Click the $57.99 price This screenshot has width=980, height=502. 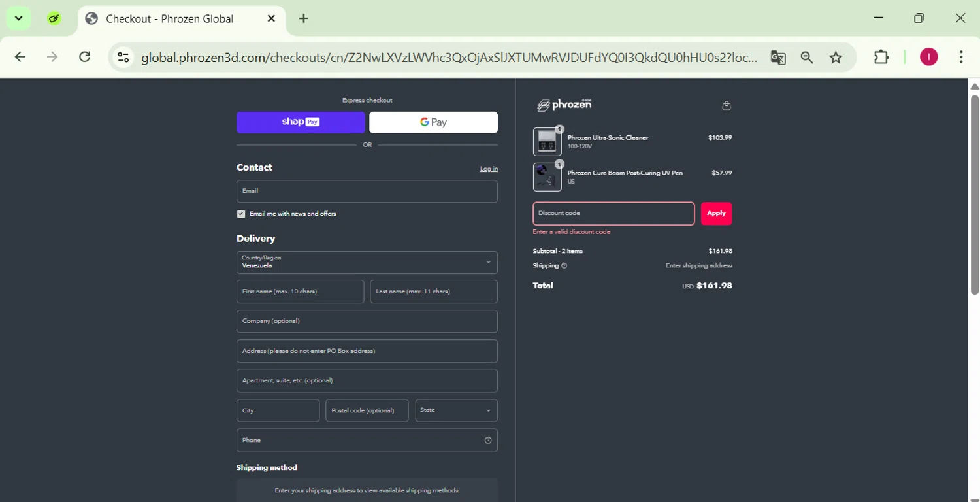(x=721, y=173)
